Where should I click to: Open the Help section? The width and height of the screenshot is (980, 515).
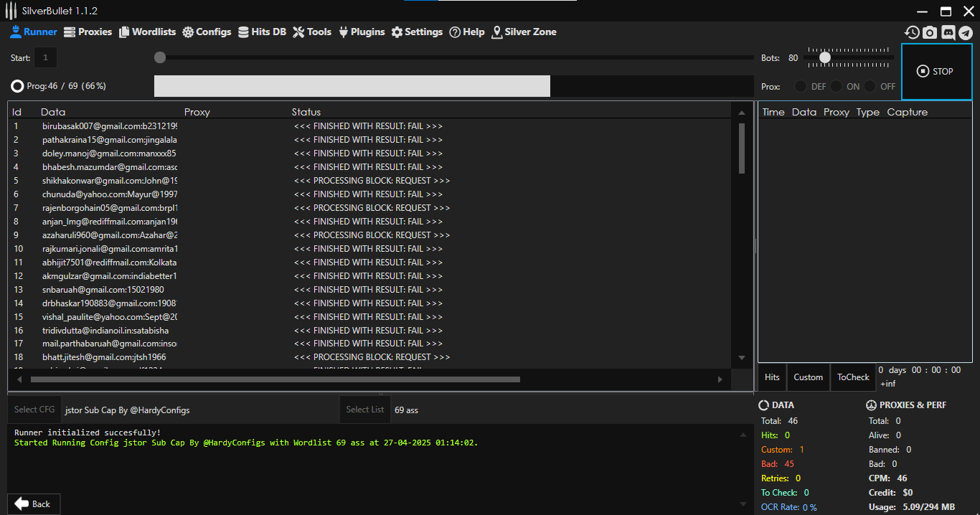(467, 32)
